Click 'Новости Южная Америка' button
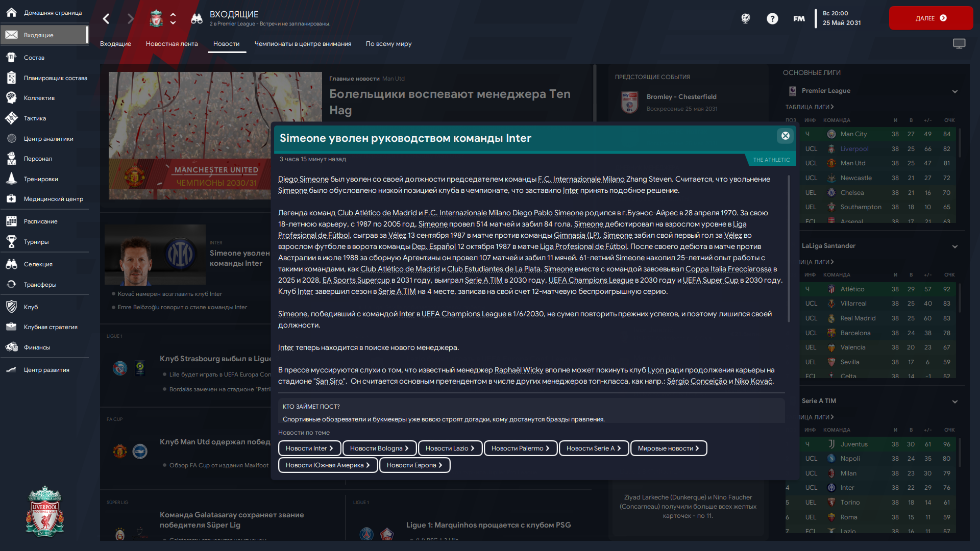 tap(328, 465)
